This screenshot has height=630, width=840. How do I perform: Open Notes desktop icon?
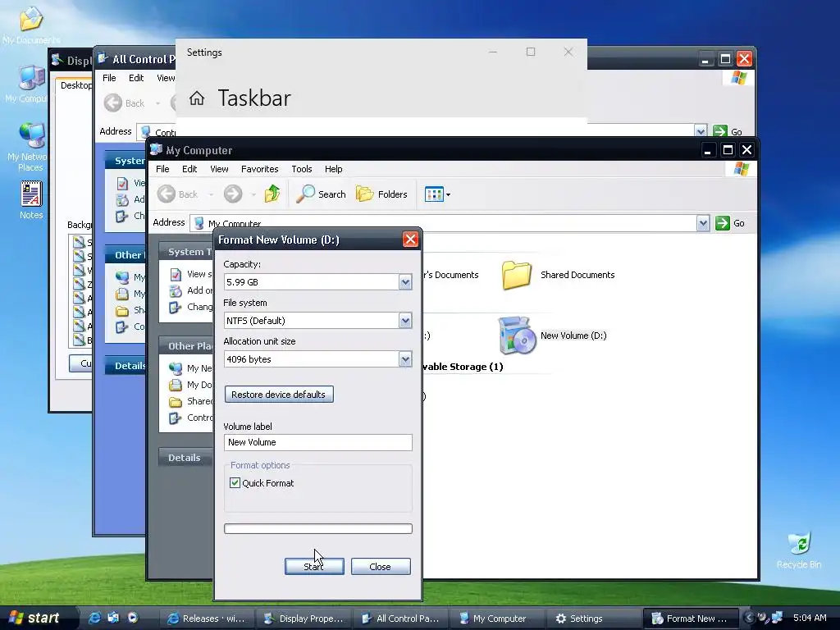(31, 200)
